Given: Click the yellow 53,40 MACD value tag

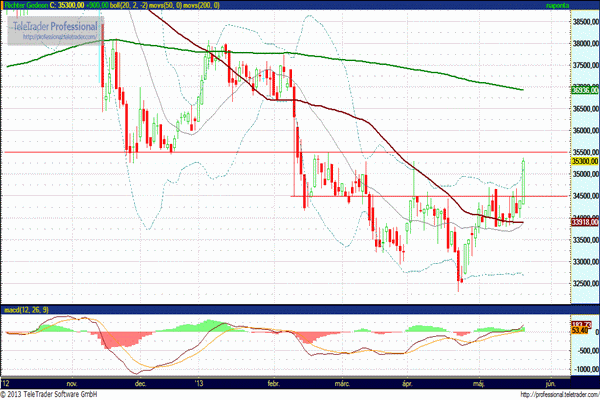Looking at the screenshot, I should (x=580, y=330).
